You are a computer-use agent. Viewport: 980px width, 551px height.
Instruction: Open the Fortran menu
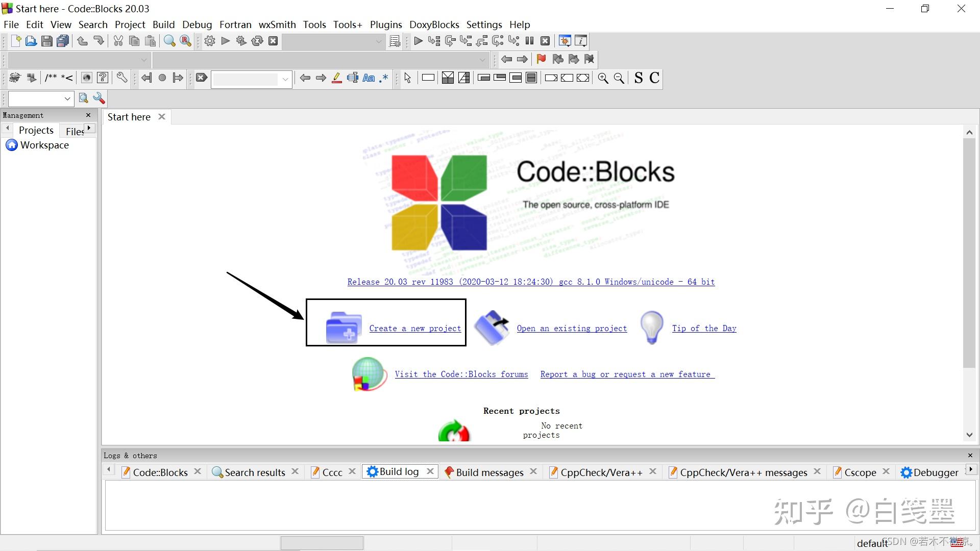tap(235, 24)
